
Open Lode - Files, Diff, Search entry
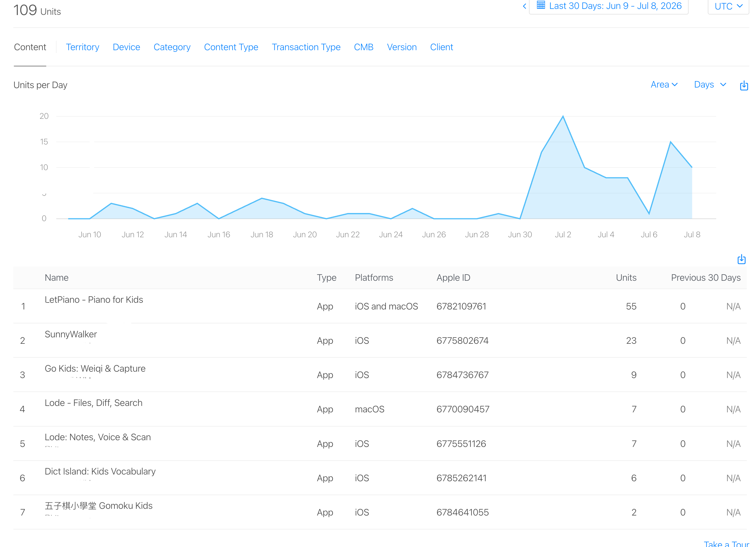pyautogui.click(x=93, y=403)
